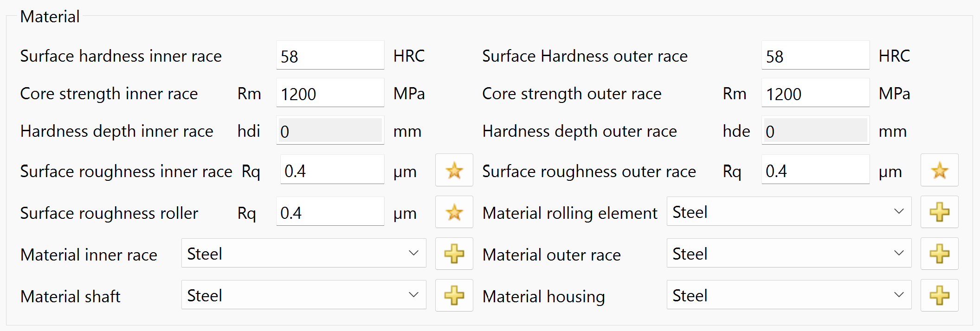Edit Surface hardness inner race field
The height and width of the screenshot is (331, 980).
(330, 56)
